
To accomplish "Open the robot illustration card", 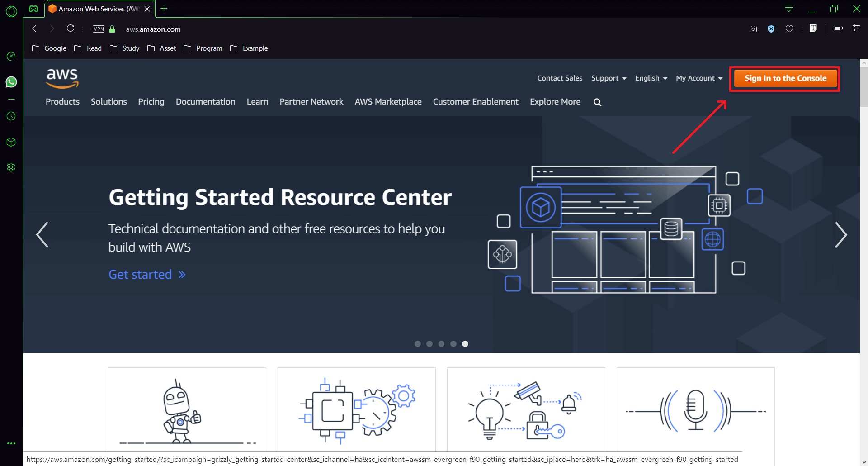I will [x=187, y=409].
